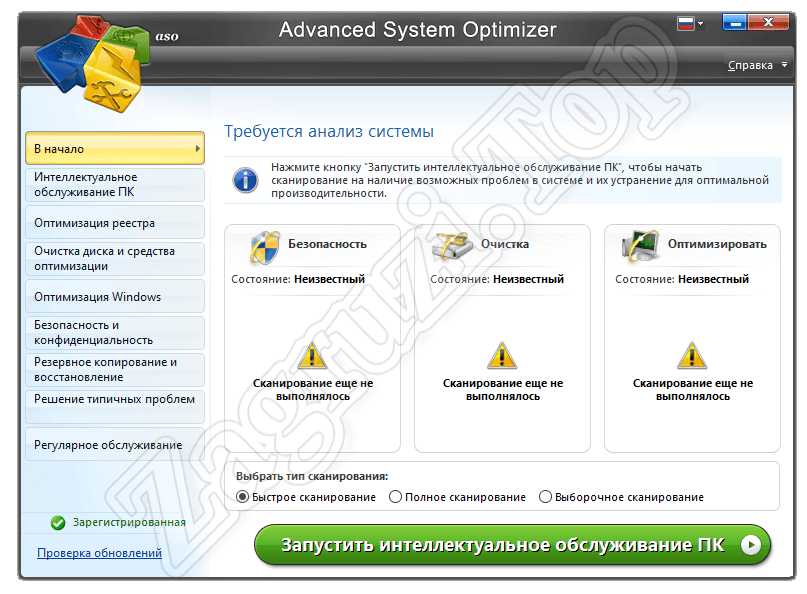Minimize the Advanced System Optimizer window

pyautogui.click(x=735, y=23)
